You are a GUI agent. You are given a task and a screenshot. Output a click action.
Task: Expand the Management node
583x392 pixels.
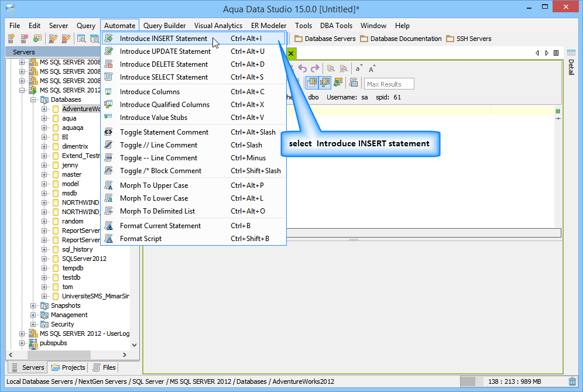pos(33,315)
